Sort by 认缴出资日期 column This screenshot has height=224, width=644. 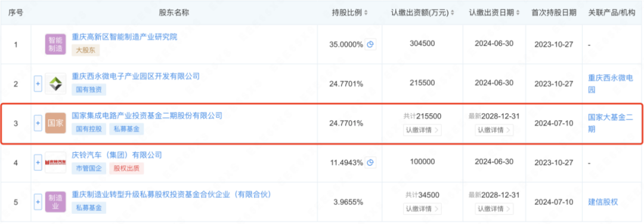[x=518, y=13]
